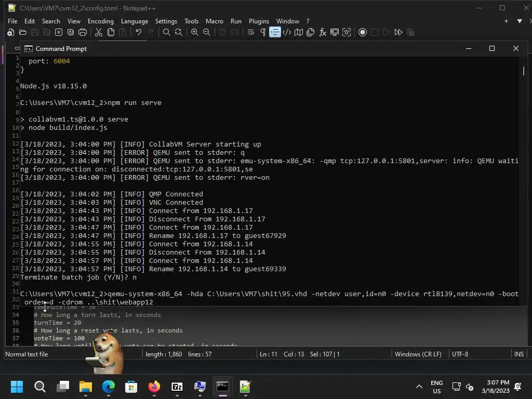Click the Zoom Out icon
Viewport: 532px width, 399px height.
207,32
